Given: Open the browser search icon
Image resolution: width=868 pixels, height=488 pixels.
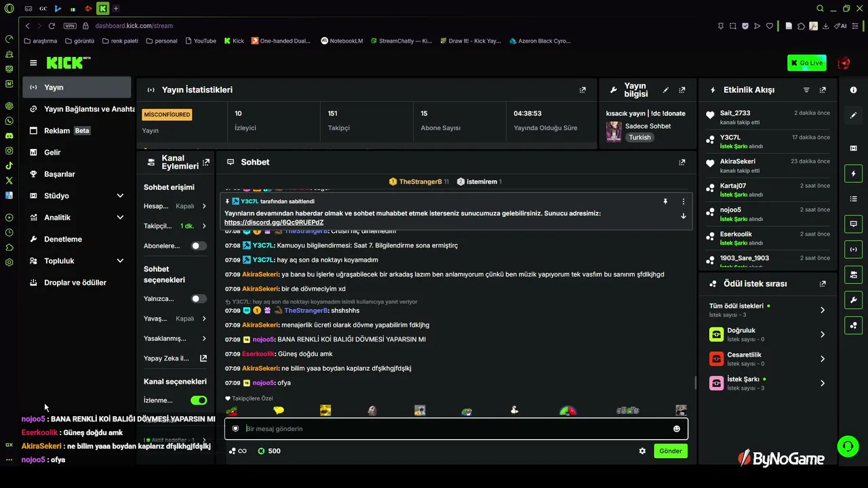Looking at the screenshot, I should (820, 9).
